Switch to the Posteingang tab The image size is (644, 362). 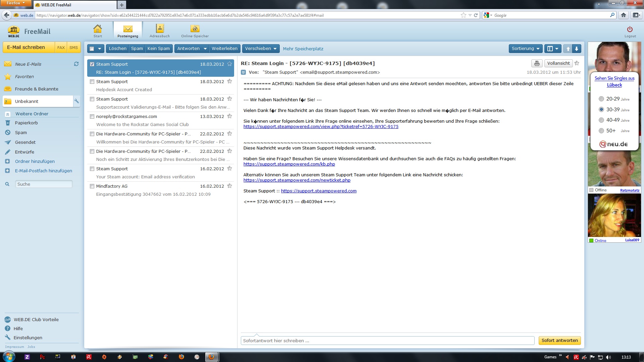point(128,31)
